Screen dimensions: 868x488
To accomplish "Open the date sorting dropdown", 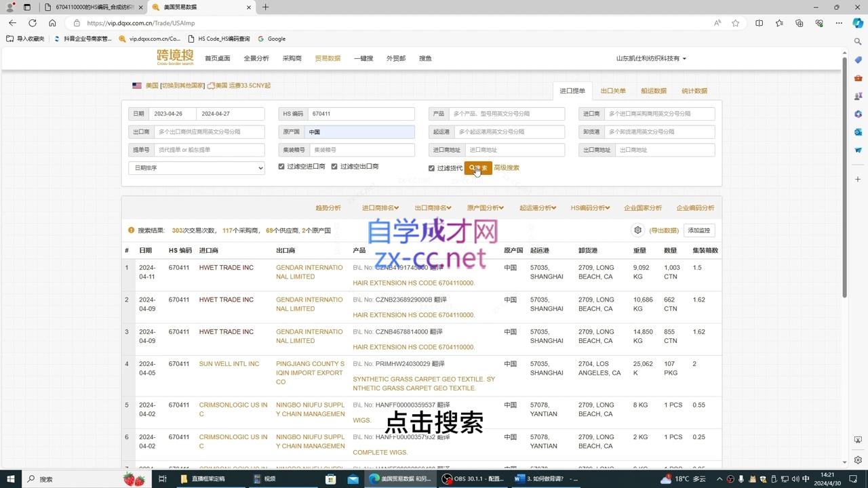I will [x=197, y=168].
